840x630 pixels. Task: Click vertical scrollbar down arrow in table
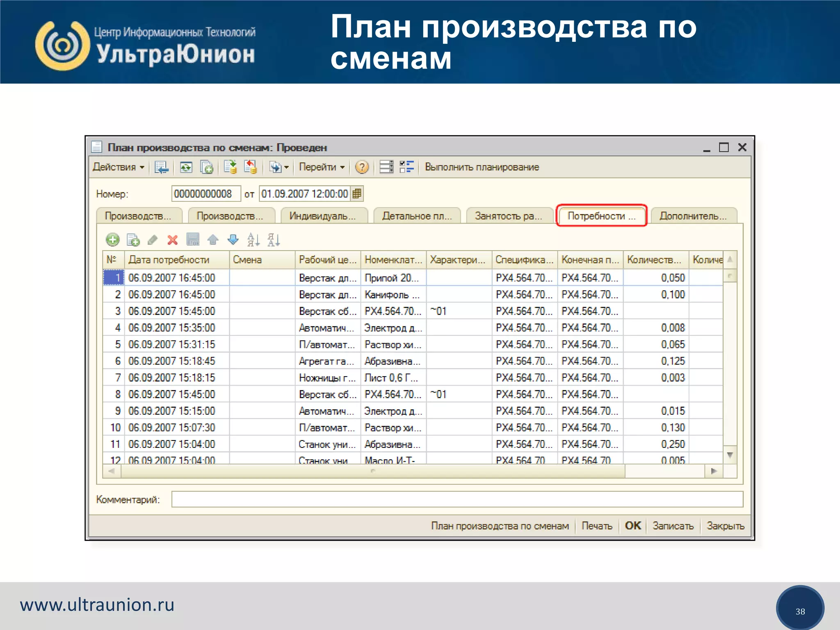point(730,455)
